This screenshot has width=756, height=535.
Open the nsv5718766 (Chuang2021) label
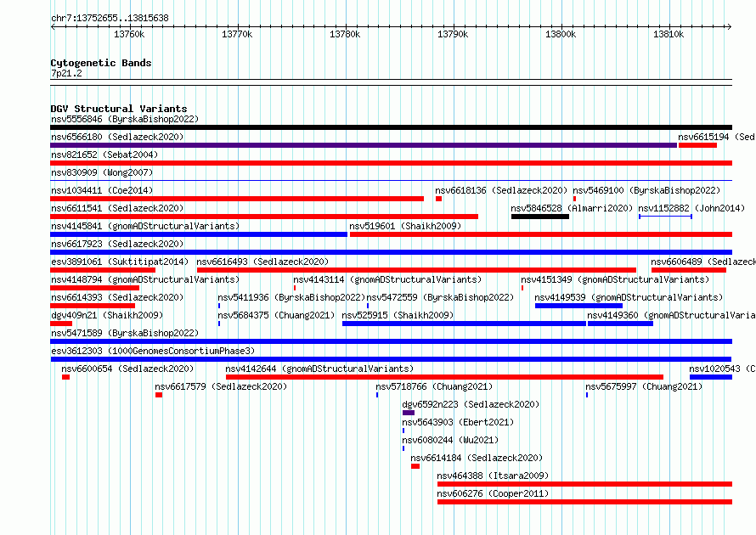[434, 386]
